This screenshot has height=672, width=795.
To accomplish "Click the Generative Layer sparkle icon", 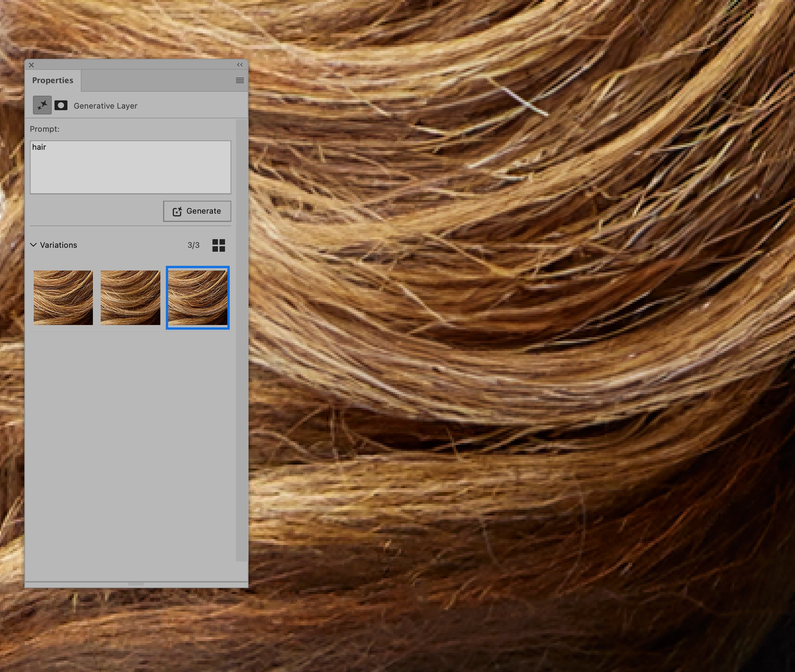I will coord(42,105).
